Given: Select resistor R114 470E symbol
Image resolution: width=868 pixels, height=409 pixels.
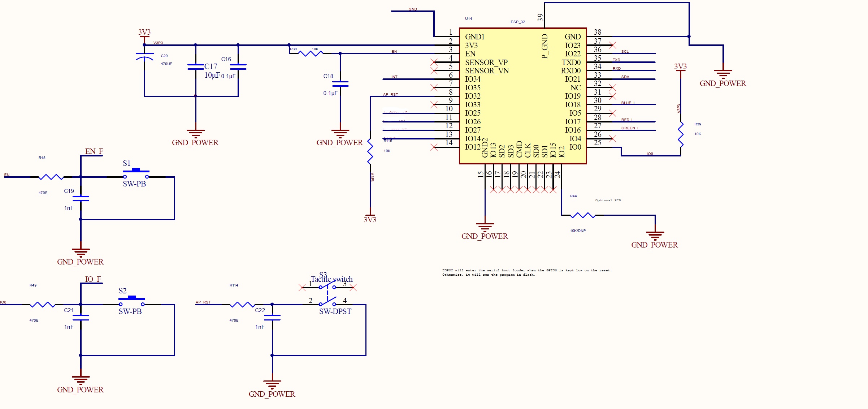Looking at the screenshot, I should point(242,305).
